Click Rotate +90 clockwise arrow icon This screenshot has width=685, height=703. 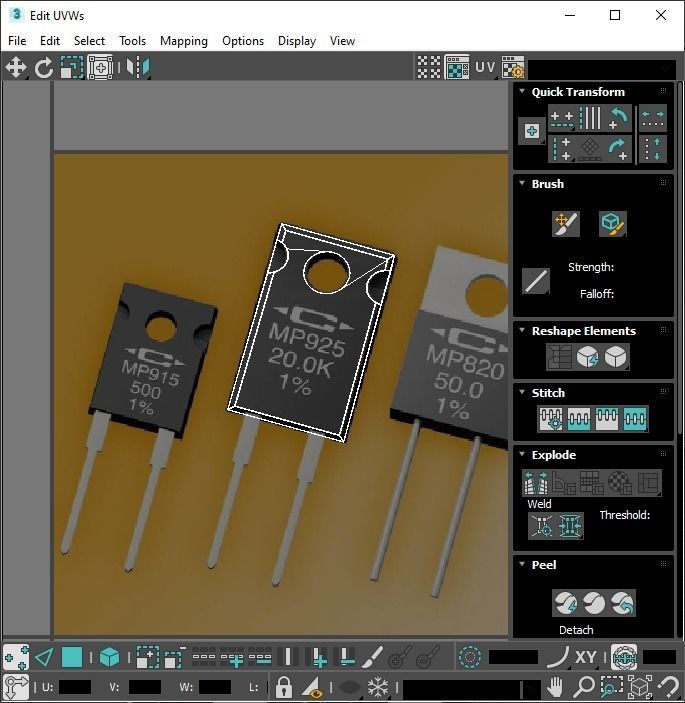click(x=618, y=149)
